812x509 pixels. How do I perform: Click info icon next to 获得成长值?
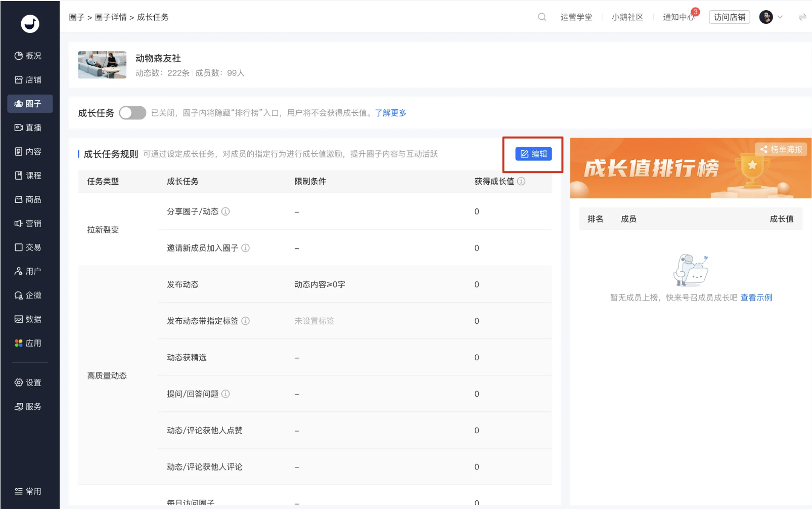click(x=521, y=181)
